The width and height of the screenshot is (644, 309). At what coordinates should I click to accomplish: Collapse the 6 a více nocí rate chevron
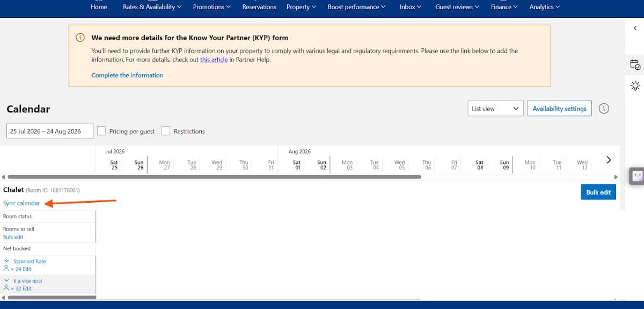click(6, 281)
